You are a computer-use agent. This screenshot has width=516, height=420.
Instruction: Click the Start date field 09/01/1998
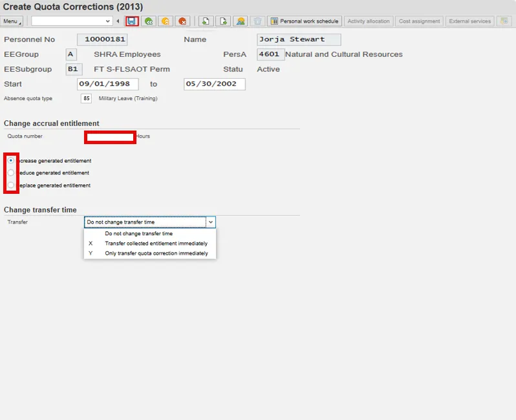[107, 84]
